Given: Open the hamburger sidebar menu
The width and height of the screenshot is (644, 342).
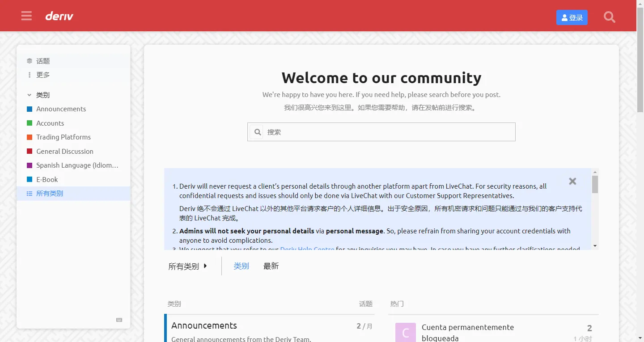Looking at the screenshot, I should click(26, 17).
